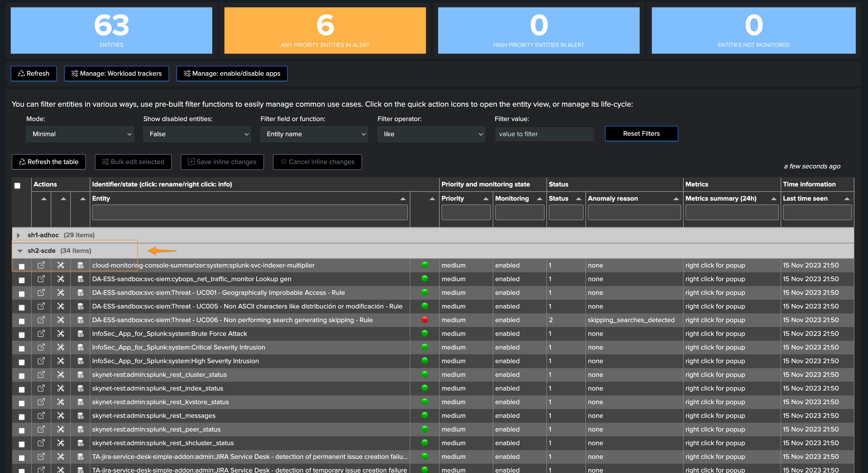Screen dimensions: 868x473
Task: Click database icon for splunk_rest_messages row
Action: point(81,416)
